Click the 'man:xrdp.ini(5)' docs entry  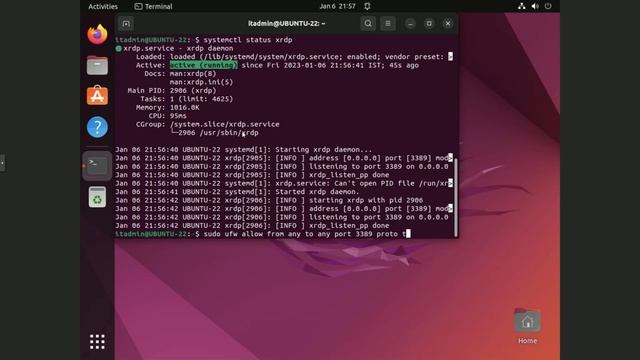(x=201, y=82)
